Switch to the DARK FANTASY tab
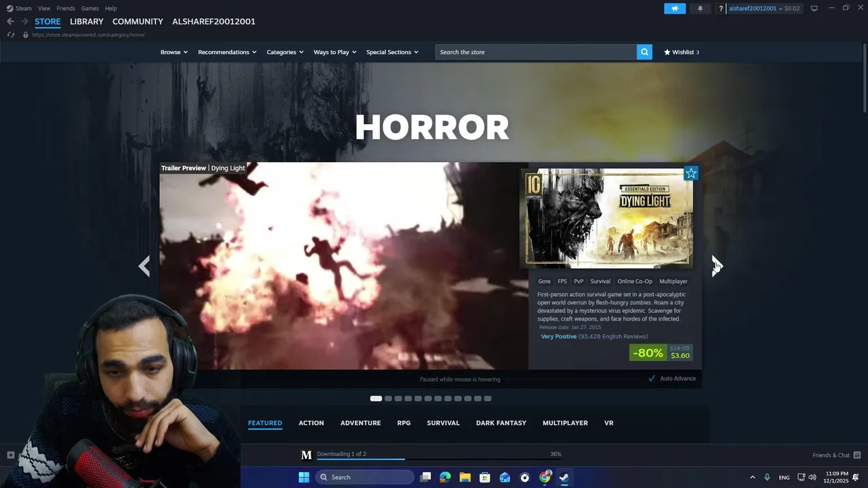868x488 pixels. [x=501, y=423]
